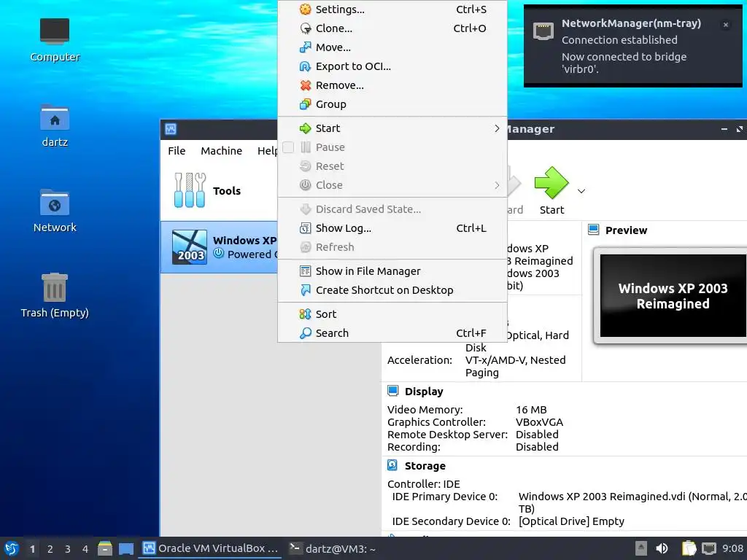
Task: Click the Show in File Manager icon
Action: [306, 271]
